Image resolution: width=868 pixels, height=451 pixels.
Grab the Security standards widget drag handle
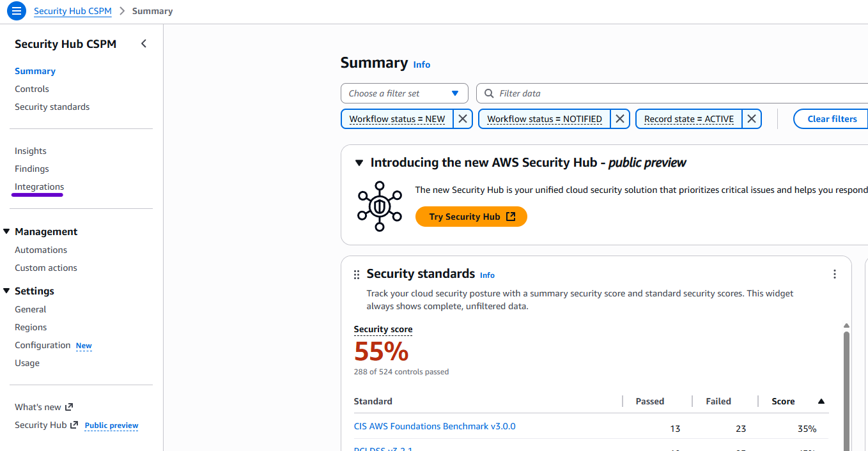pyautogui.click(x=356, y=273)
